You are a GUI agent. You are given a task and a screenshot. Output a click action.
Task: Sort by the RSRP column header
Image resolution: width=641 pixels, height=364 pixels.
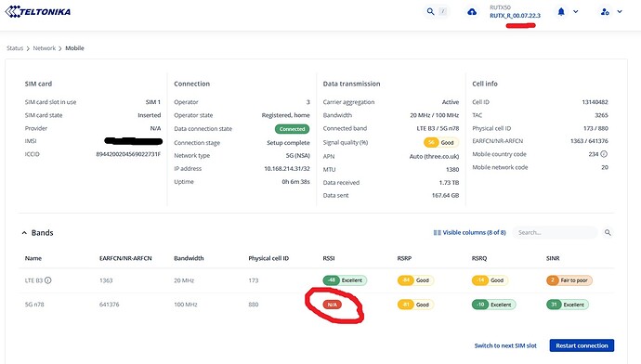[404, 258]
